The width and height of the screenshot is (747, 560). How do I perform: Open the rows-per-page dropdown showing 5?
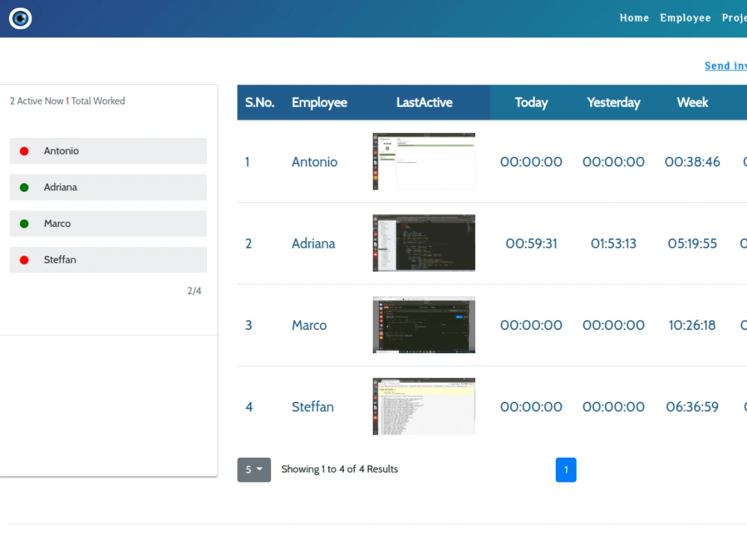254,470
